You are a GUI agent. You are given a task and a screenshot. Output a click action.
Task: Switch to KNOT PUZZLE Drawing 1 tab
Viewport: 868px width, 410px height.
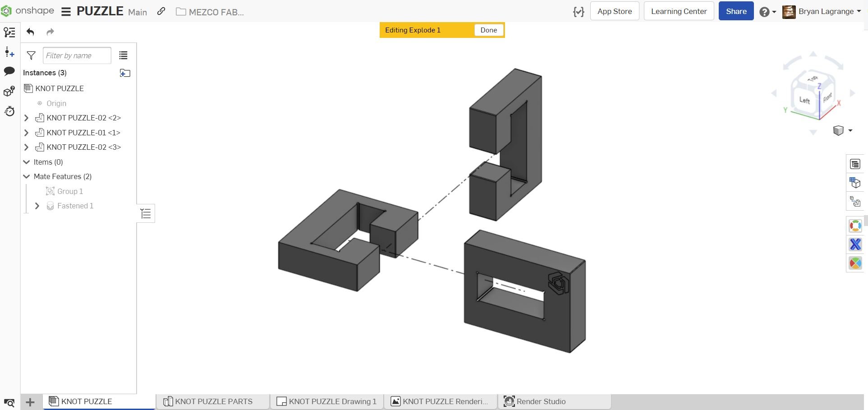pos(327,401)
